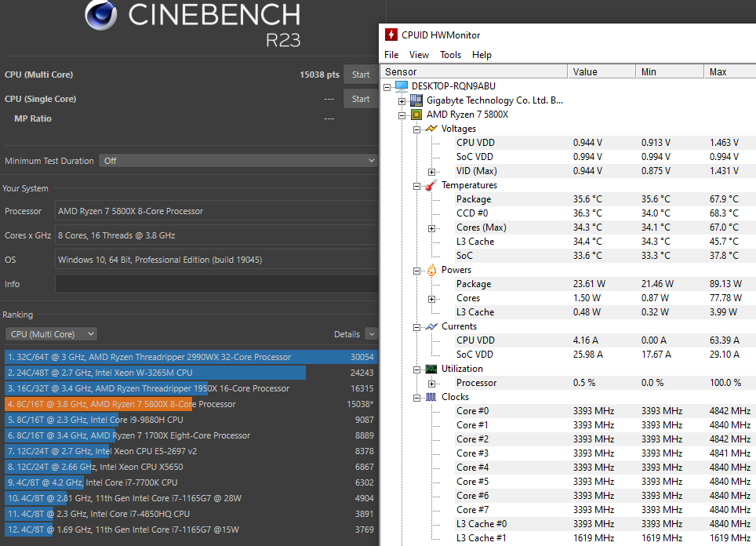Click the Gigabyte motherboard icon
Image resolution: width=756 pixels, height=546 pixels.
pyautogui.click(x=416, y=100)
